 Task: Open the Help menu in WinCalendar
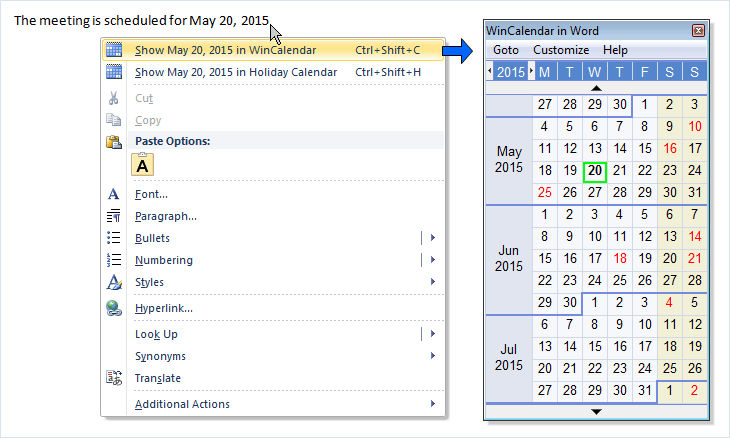tap(615, 50)
